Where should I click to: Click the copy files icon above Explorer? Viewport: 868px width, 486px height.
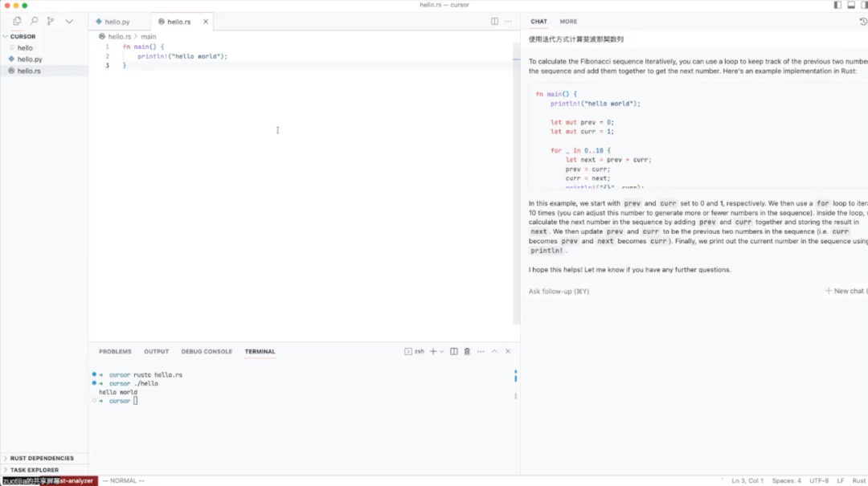click(17, 21)
